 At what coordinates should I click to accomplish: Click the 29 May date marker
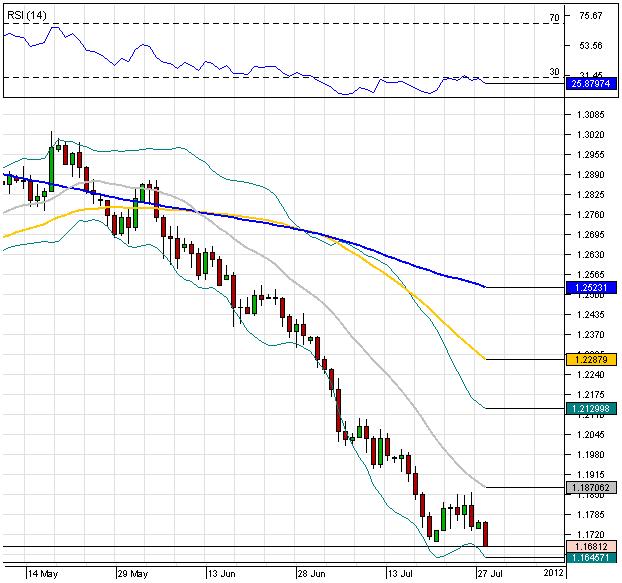click(132, 573)
